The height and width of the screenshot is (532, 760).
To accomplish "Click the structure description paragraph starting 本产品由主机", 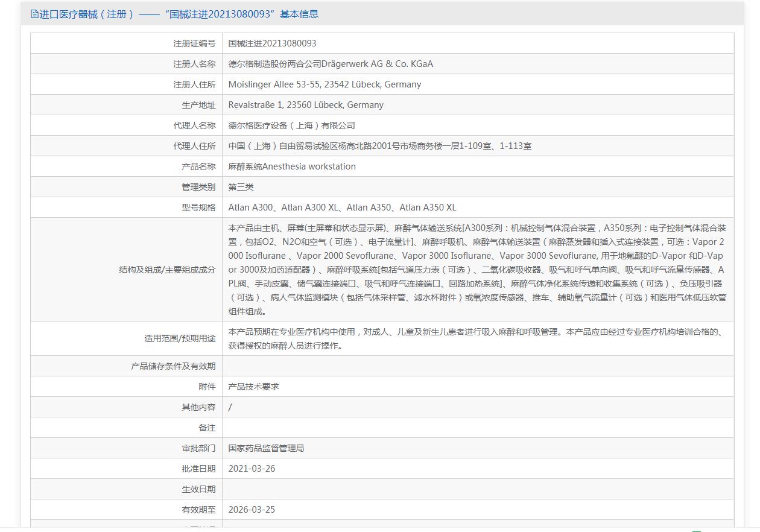I will (x=478, y=270).
